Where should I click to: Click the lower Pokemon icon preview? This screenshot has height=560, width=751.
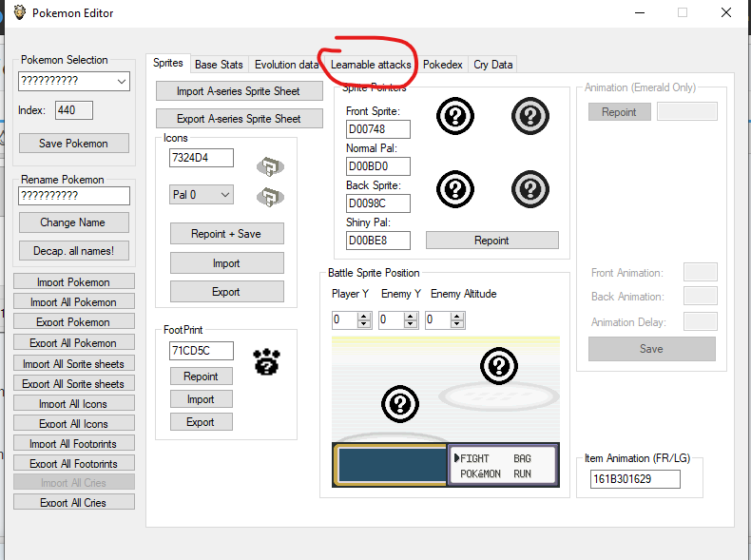pyautogui.click(x=271, y=197)
